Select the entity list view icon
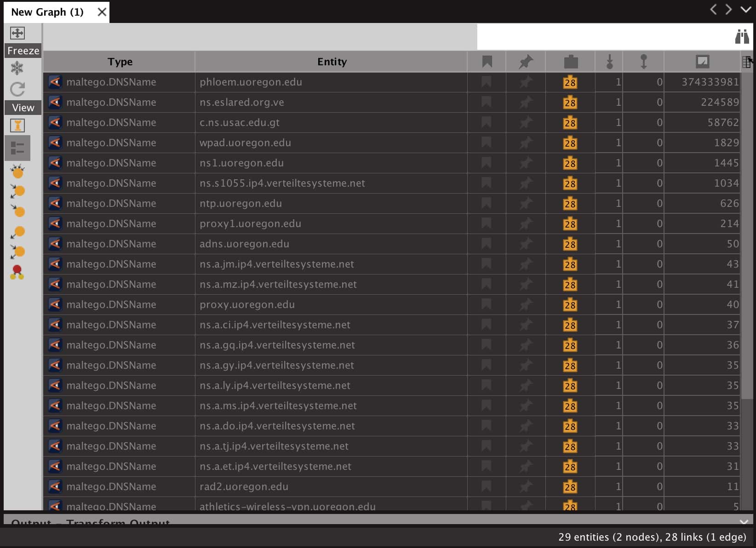Viewport: 756px width, 548px height. (x=17, y=148)
